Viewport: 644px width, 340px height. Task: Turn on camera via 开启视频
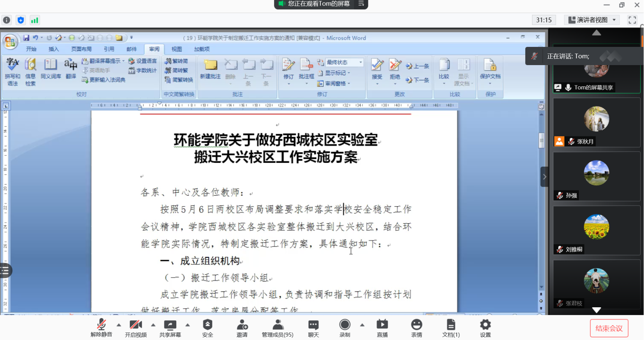click(x=135, y=325)
